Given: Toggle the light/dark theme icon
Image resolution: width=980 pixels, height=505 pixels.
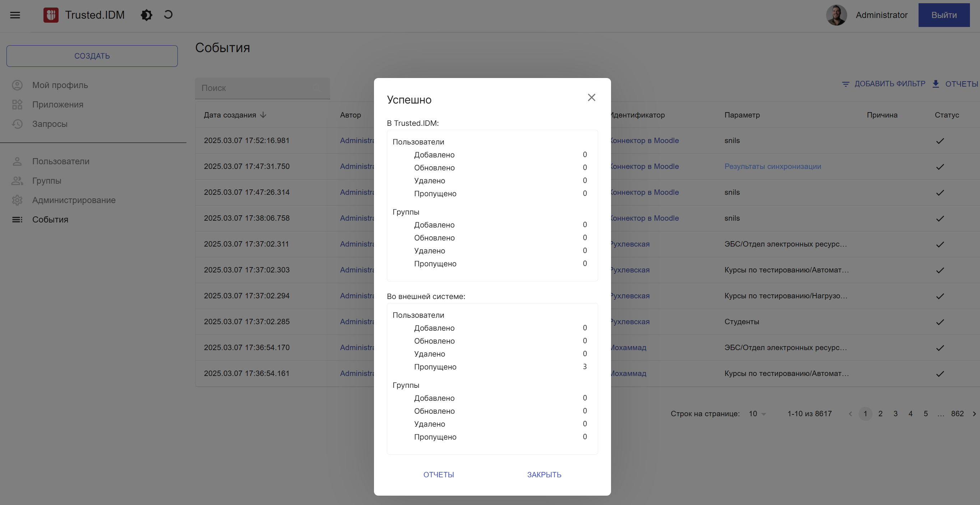Looking at the screenshot, I should pyautogui.click(x=147, y=15).
